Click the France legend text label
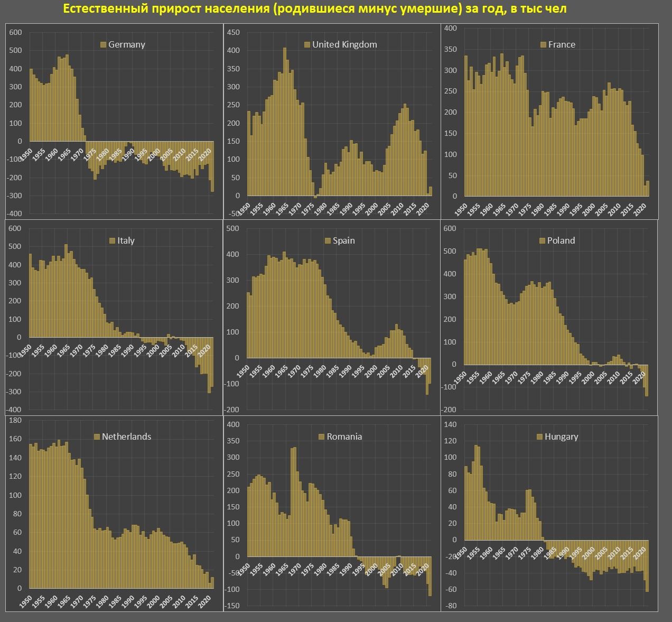The width and height of the screenshot is (672, 622). [562, 45]
